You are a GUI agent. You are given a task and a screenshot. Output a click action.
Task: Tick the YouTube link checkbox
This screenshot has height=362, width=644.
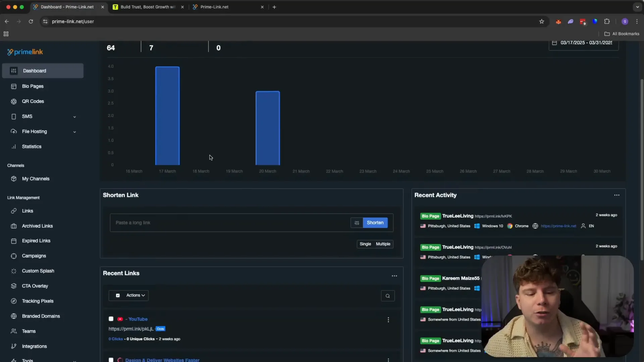point(111,319)
